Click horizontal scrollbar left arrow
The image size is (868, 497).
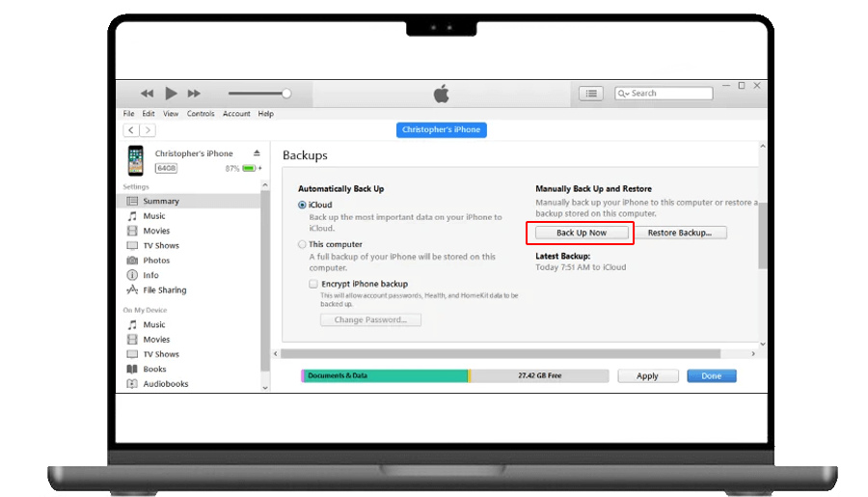(276, 353)
